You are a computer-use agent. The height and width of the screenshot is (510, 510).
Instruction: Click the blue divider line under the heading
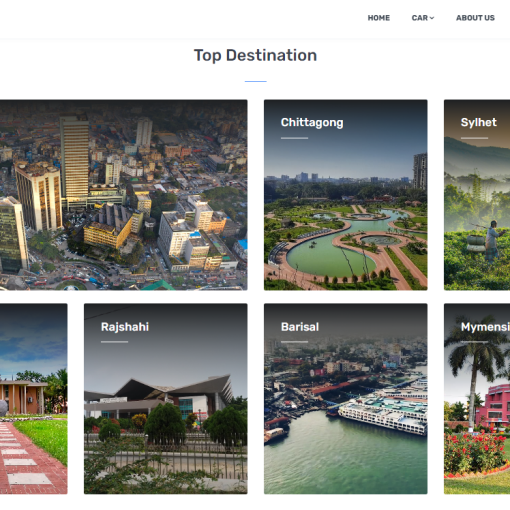coord(256,81)
